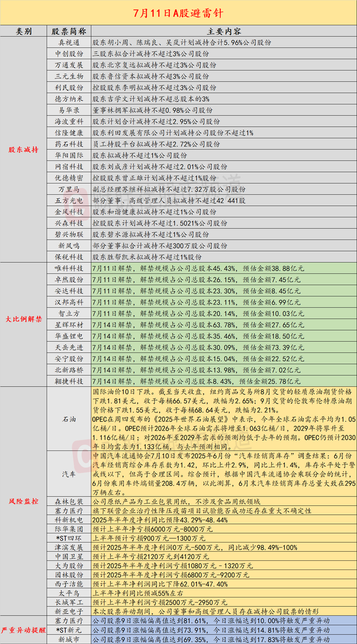Select stock name 翱捷科技
This screenshot has width=357, height=644.
[x=69, y=380]
